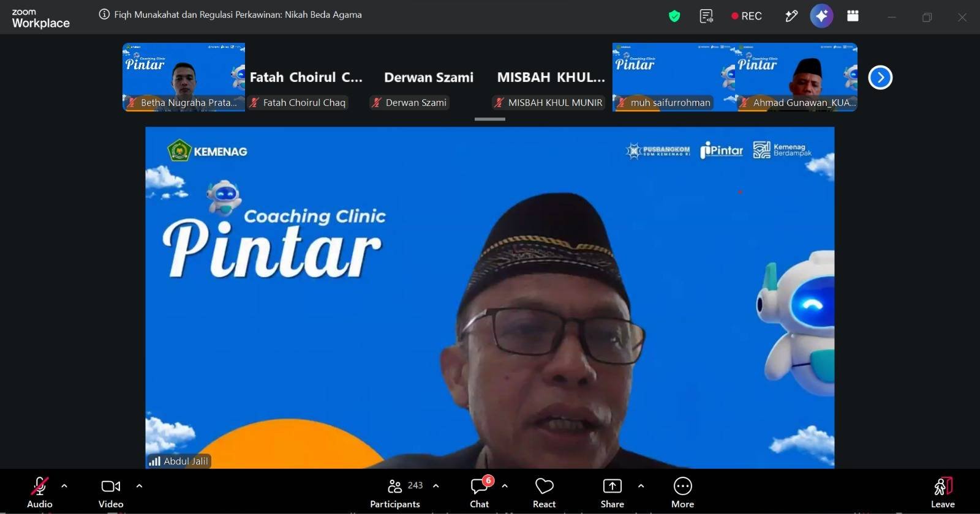Open meeting info icon beside title
The height and width of the screenshot is (514, 980).
click(104, 14)
